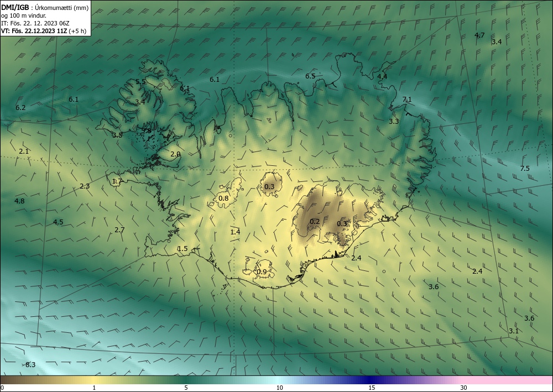
Task: Select the valid time line "VT: Fös. 22.12.2023 11Z"
Action: [34, 31]
